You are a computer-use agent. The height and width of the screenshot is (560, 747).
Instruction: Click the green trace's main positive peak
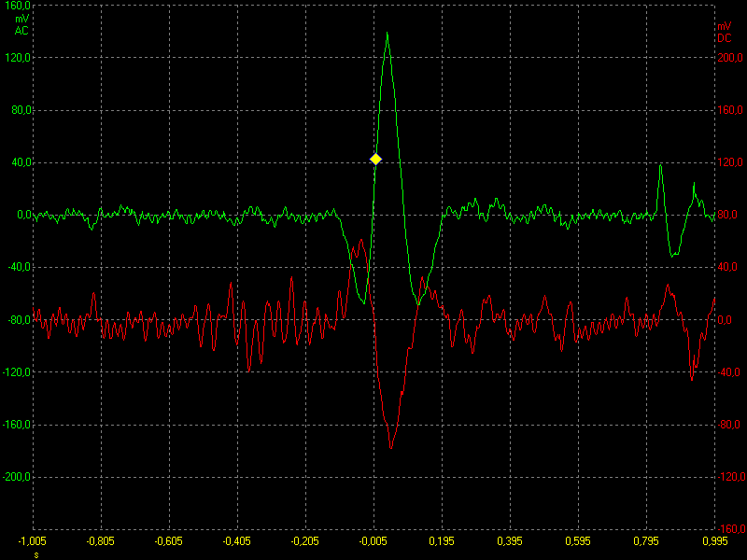coord(388,34)
